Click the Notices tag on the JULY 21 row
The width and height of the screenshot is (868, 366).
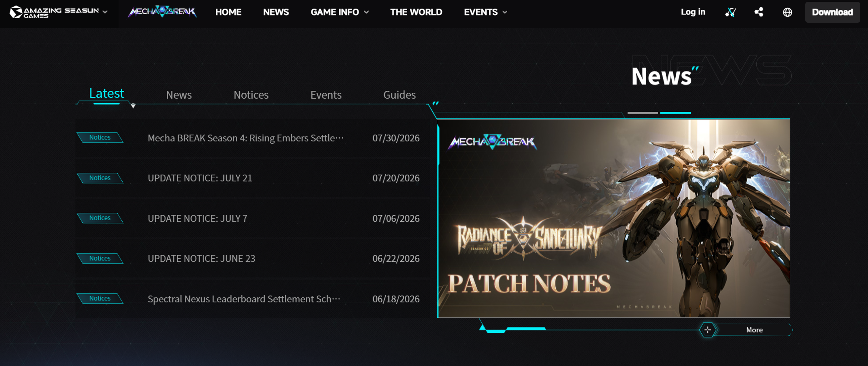[100, 178]
